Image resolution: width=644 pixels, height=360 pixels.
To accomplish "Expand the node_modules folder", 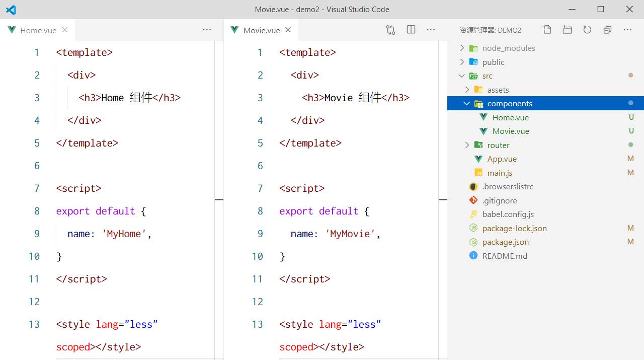I will click(x=508, y=48).
